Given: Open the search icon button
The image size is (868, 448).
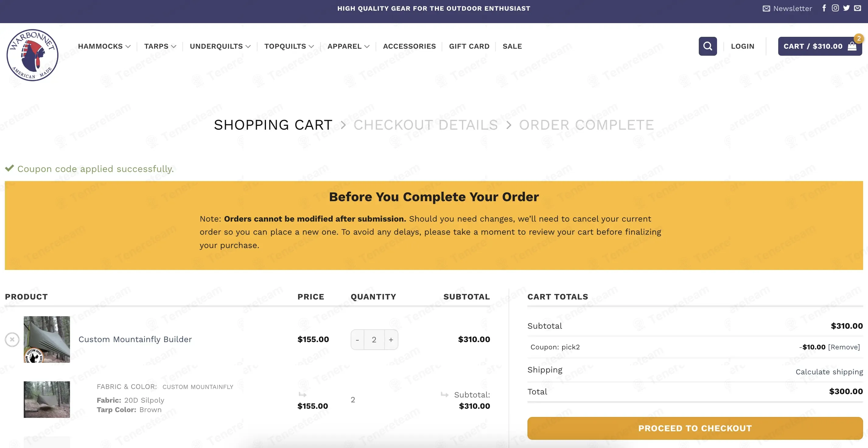Looking at the screenshot, I should tap(708, 46).
